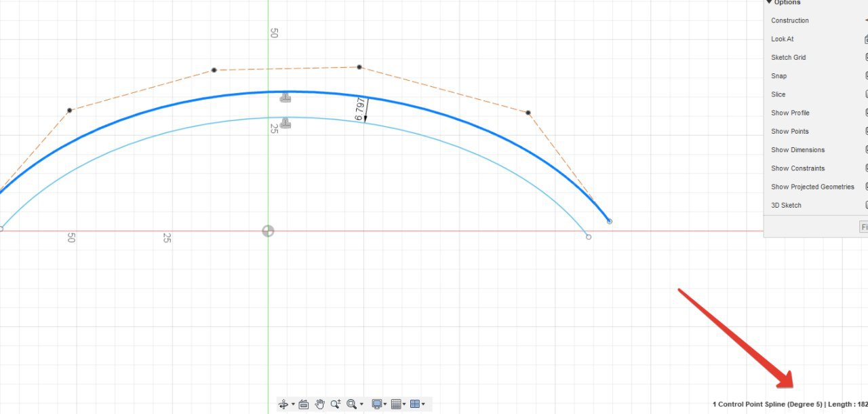Select the sketch origin point
Image resolution: width=868 pixels, height=414 pixels.
click(268, 231)
